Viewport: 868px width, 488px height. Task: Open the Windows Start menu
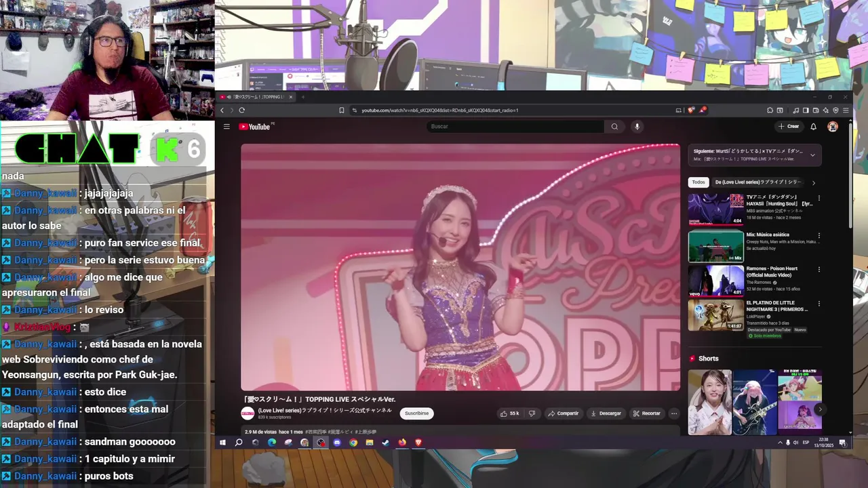[x=222, y=443]
